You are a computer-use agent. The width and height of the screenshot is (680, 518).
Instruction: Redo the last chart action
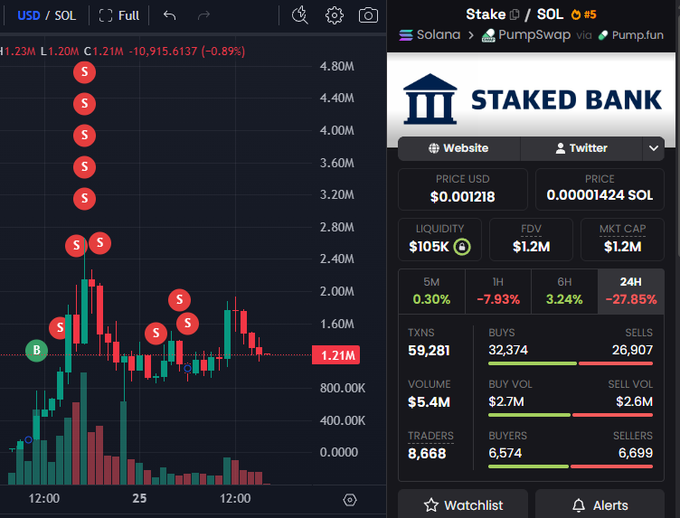pos(203,16)
